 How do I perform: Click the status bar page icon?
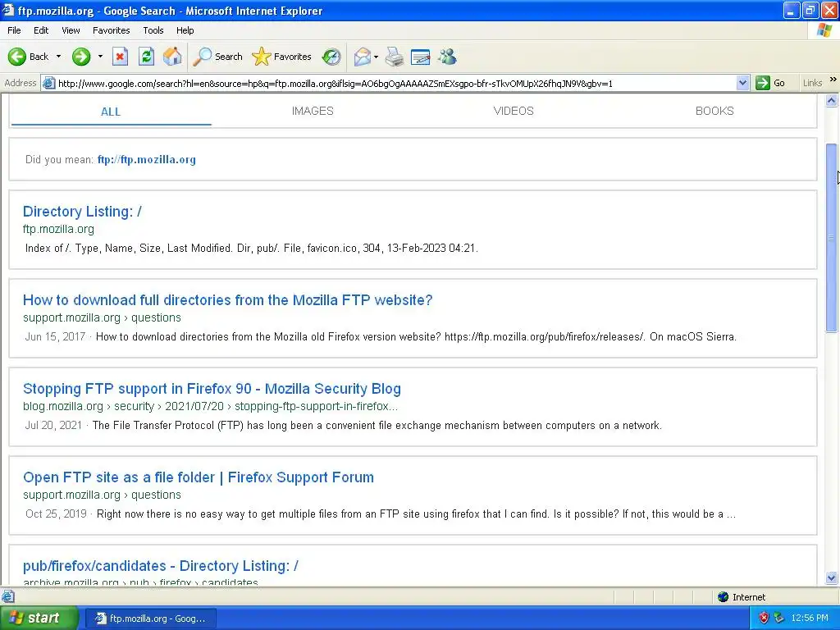(8, 596)
